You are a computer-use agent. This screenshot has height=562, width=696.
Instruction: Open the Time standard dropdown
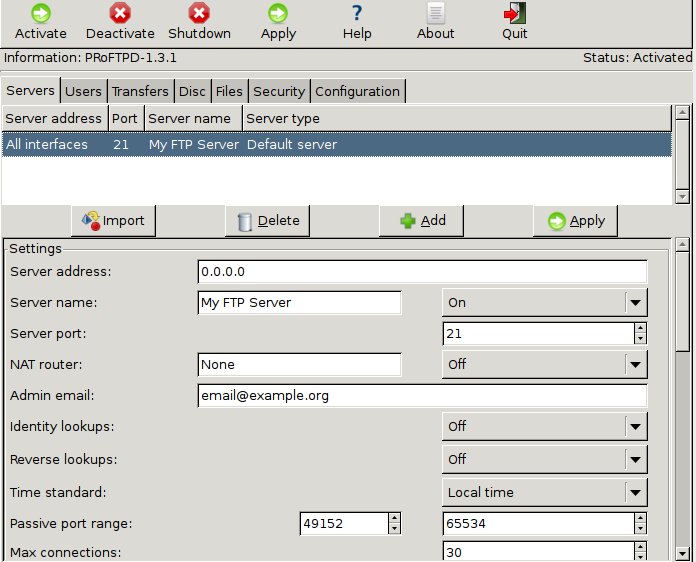(634, 492)
